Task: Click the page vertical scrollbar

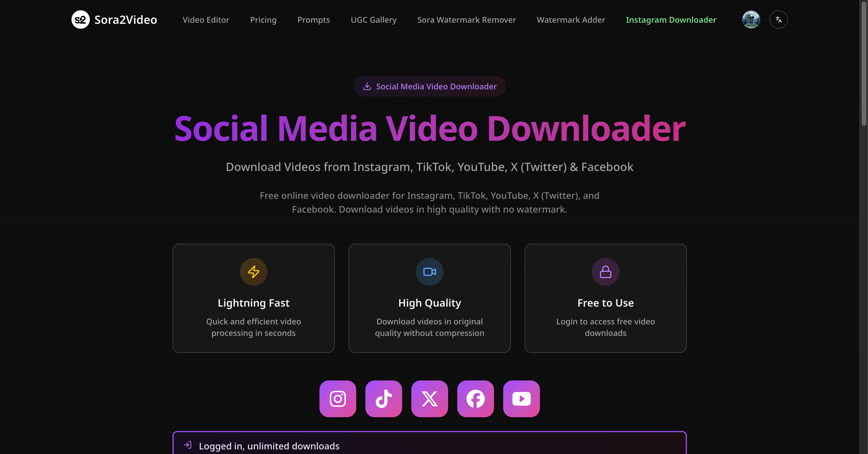Action: 864,64
